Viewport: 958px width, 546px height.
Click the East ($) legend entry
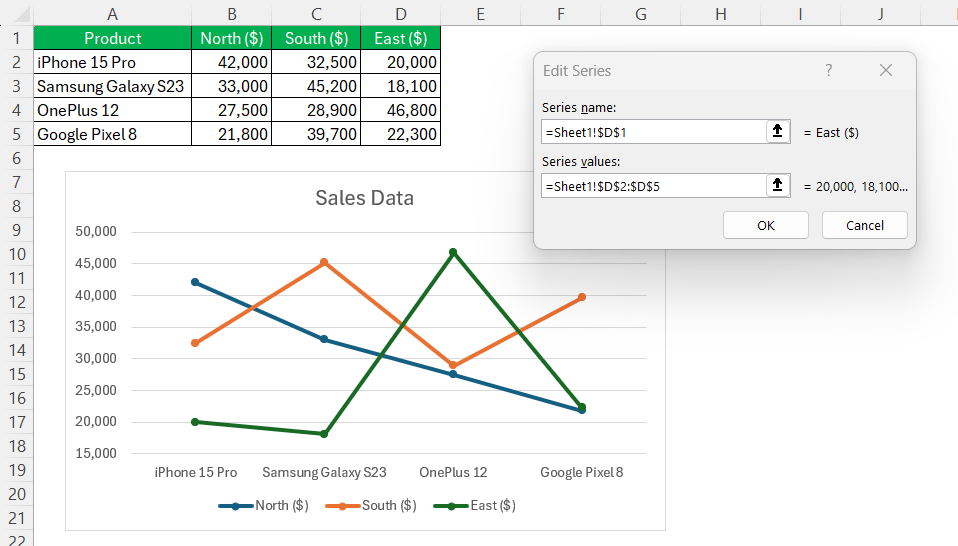[475, 506]
